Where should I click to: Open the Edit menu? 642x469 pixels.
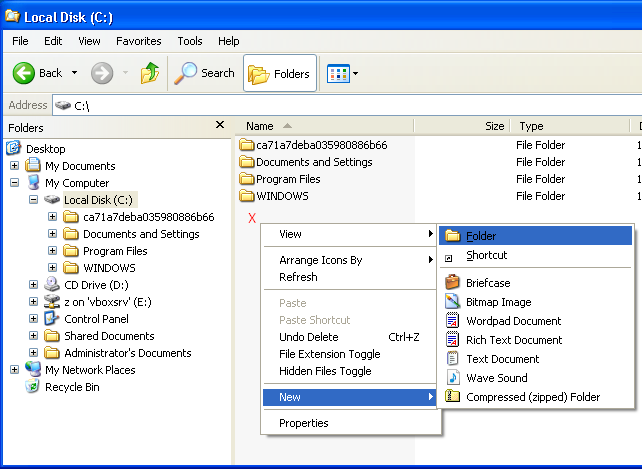[53, 41]
